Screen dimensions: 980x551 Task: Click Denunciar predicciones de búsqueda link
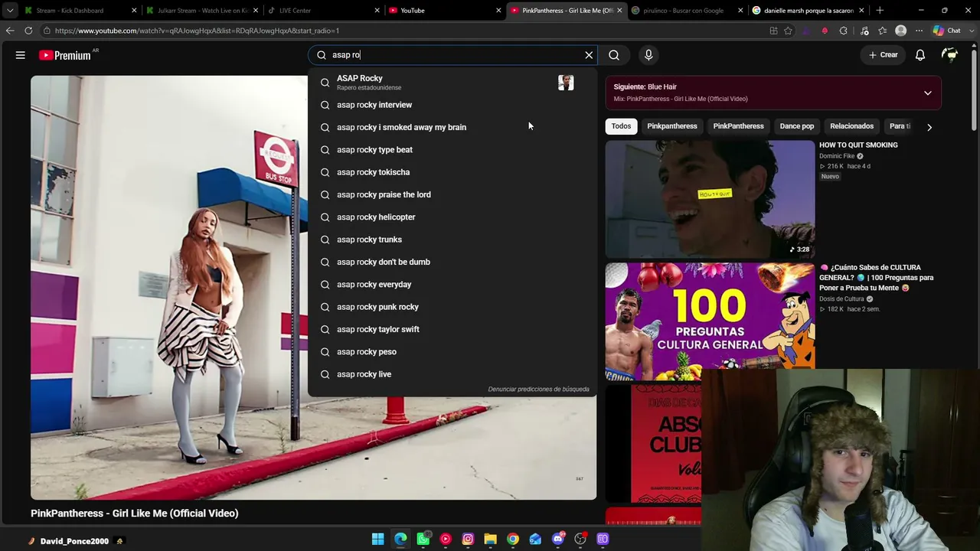[x=538, y=390]
